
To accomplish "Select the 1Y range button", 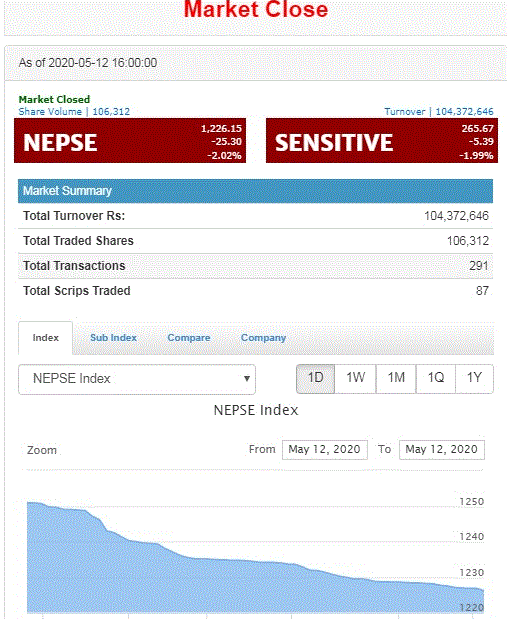I will (474, 378).
